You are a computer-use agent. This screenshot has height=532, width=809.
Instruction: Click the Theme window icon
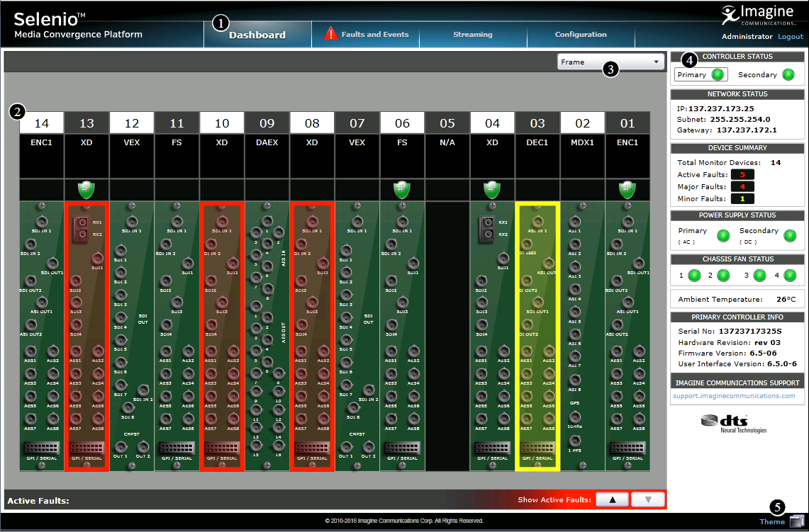point(797,521)
